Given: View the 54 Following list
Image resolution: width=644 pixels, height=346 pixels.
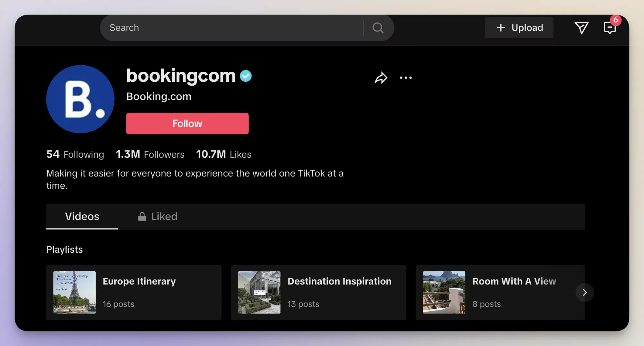Looking at the screenshot, I should coord(75,154).
